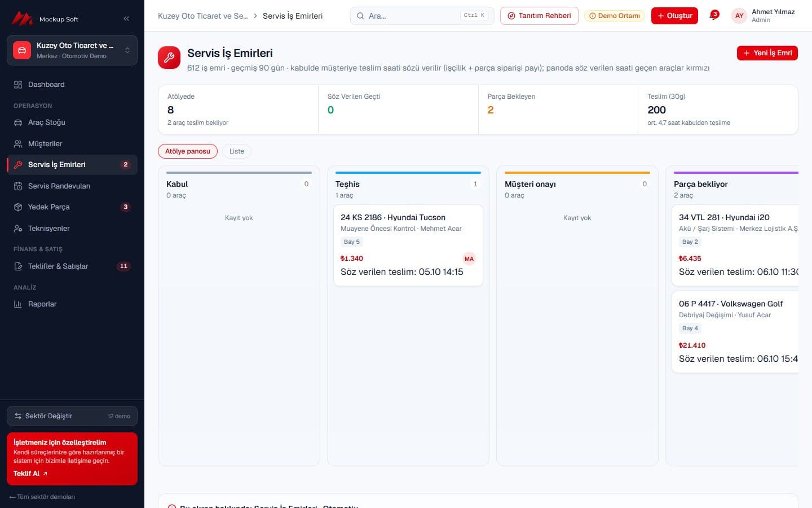812x508 pixels.
Task: Click the Atölyede stat card
Action: click(x=239, y=110)
